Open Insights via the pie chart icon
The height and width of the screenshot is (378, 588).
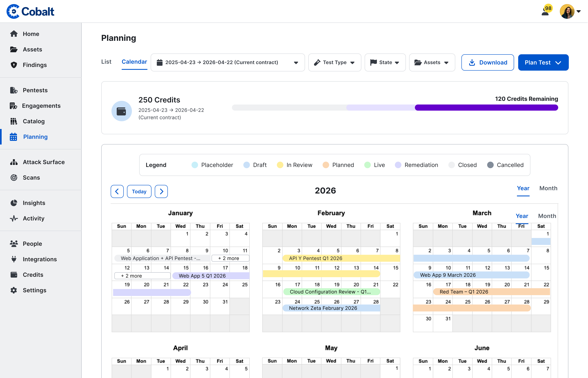pos(14,203)
